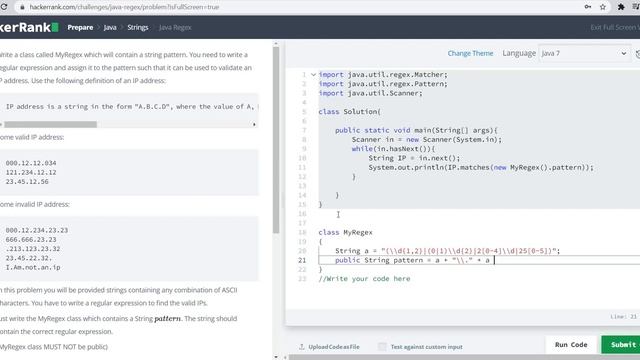Open the Strings breadcrumb link
This screenshot has height=360, width=640.
tap(138, 27)
